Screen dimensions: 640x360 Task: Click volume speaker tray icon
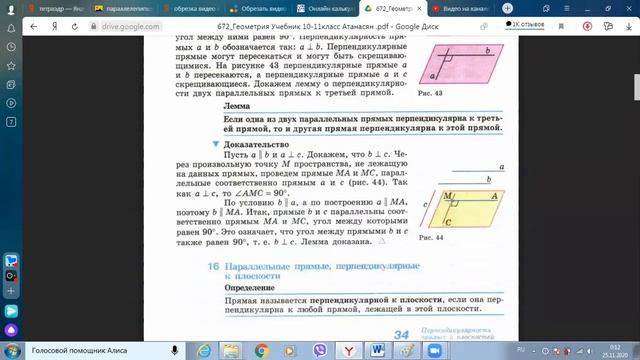[589, 351]
